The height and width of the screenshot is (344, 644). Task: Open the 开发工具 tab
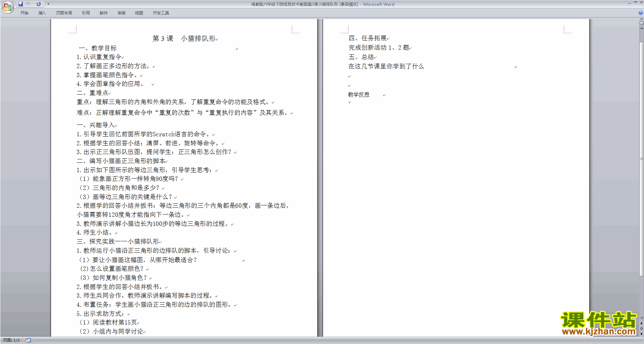coord(161,13)
